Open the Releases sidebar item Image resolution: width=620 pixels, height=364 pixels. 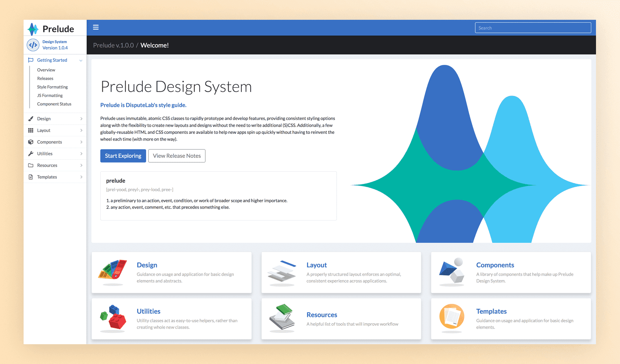[x=45, y=79]
